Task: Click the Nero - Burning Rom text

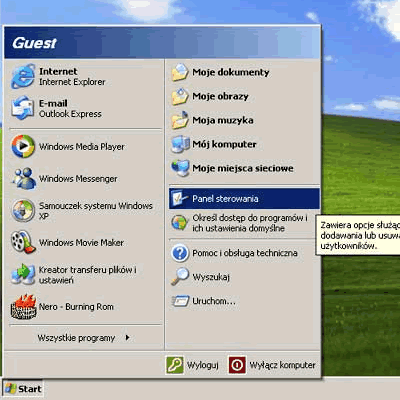Action: pos(76,307)
